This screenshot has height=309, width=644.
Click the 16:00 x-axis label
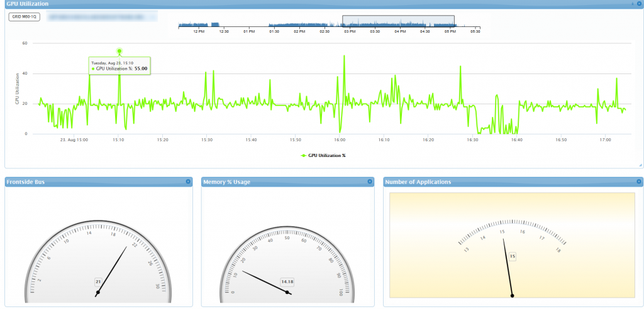(x=339, y=140)
